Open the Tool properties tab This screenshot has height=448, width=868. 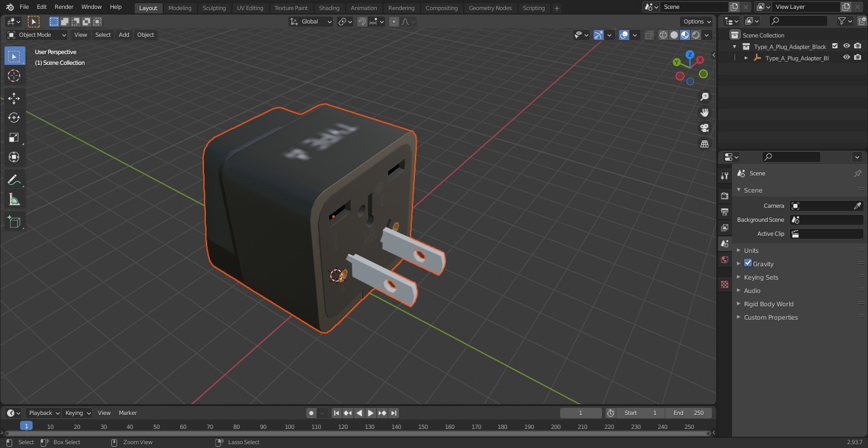(724, 175)
